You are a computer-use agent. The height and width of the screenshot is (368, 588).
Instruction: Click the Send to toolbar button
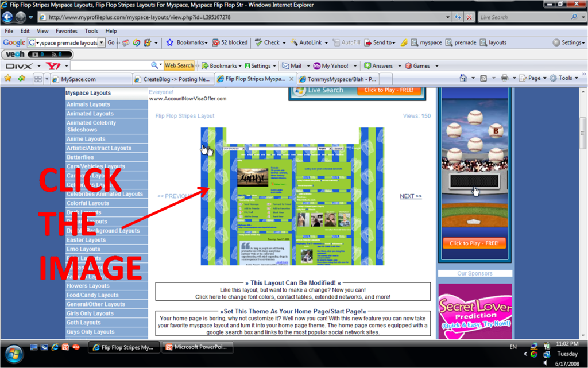pyautogui.click(x=380, y=42)
